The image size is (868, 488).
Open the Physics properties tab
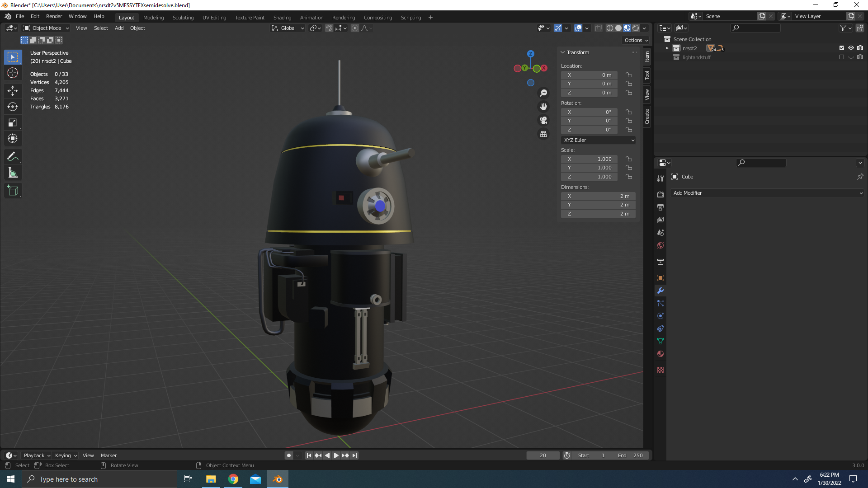(660, 316)
